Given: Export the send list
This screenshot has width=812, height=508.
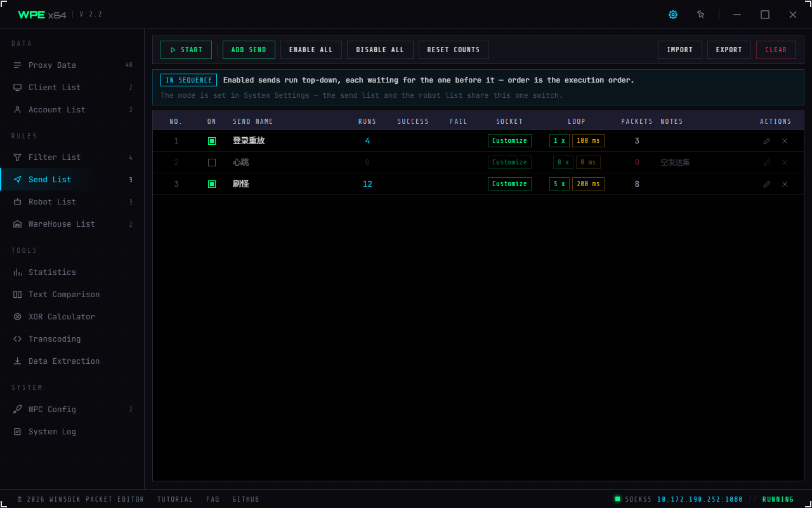Looking at the screenshot, I should tap(729, 50).
